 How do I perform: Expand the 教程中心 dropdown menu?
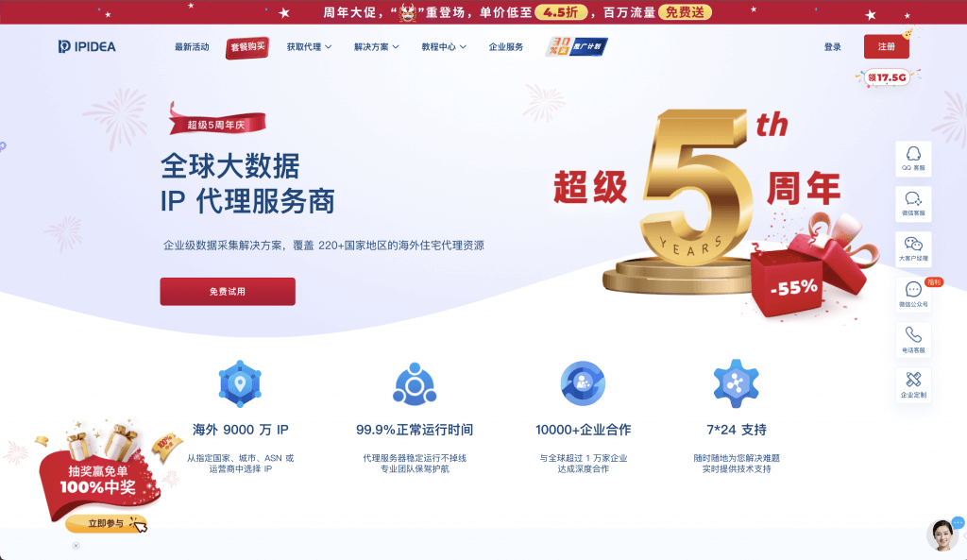coord(444,47)
